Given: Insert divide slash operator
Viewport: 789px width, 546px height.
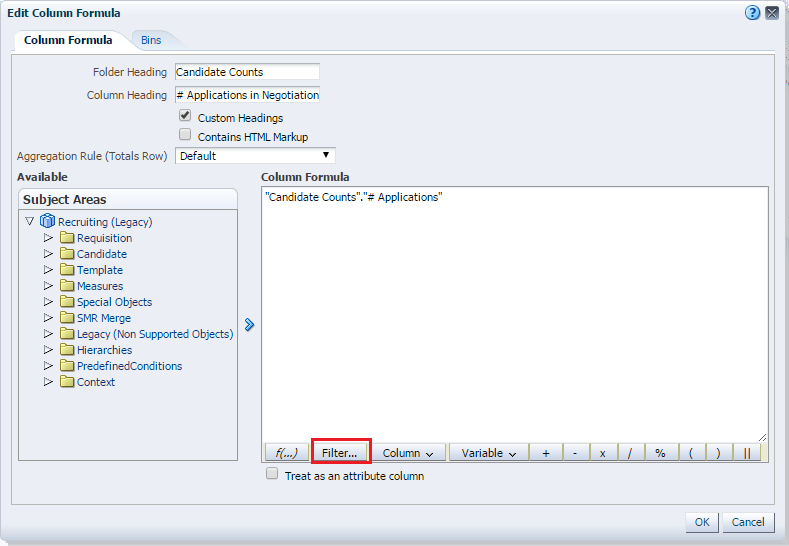Looking at the screenshot, I should point(629,453).
